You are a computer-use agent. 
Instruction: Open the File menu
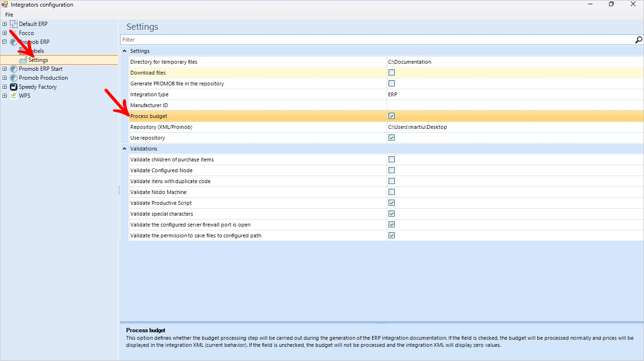tap(9, 15)
